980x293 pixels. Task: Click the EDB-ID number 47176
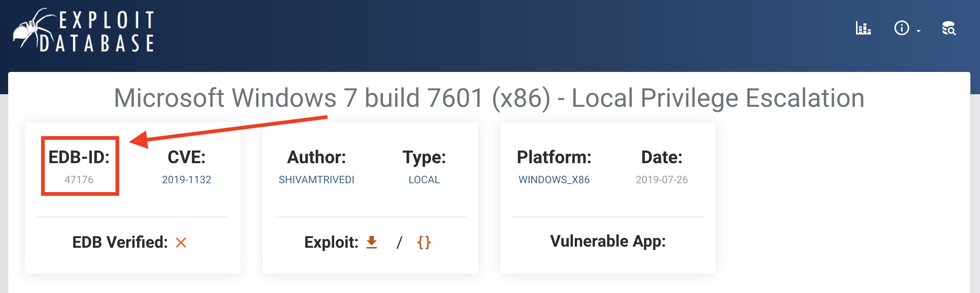pyautogui.click(x=79, y=180)
